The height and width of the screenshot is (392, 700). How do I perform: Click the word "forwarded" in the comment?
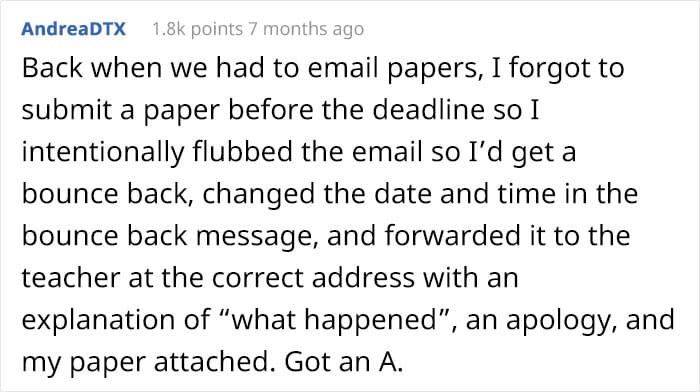(453, 236)
